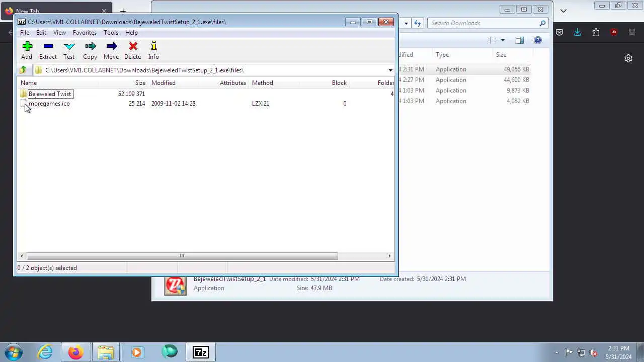Sort by the Size column in 7-Zip

[x=123, y=83]
